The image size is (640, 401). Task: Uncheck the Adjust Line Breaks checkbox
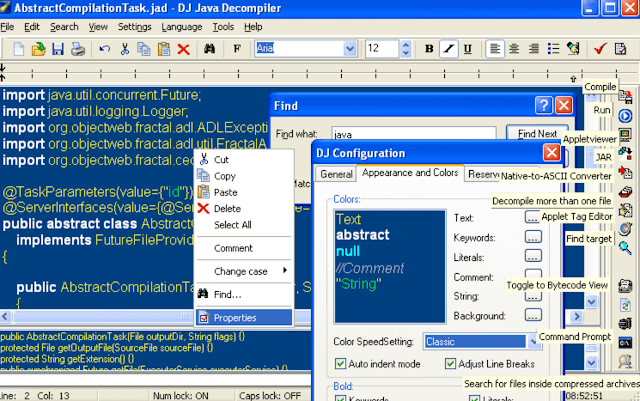coord(450,364)
